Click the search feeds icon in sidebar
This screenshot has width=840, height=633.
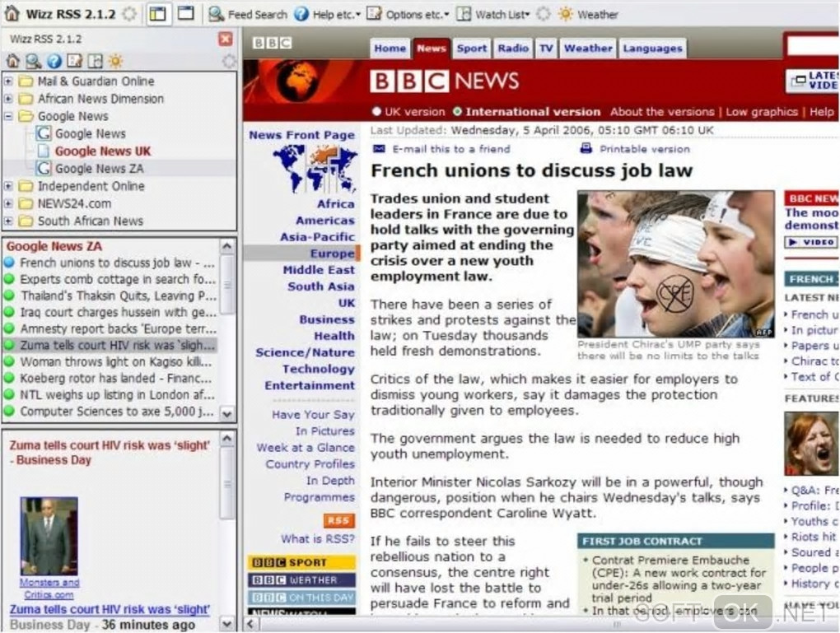(33, 61)
